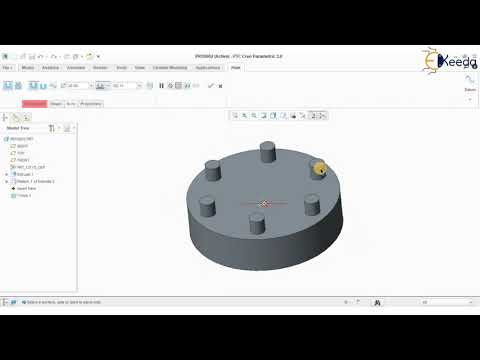The height and width of the screenshot is (360, 480).
Task: Open the View Manager icon
Action: point(293,116)
